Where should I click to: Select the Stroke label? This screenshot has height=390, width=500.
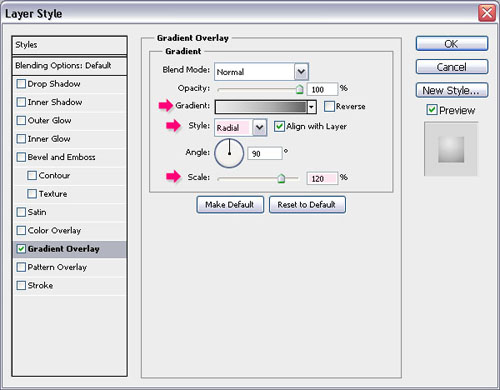coord(40,285)
